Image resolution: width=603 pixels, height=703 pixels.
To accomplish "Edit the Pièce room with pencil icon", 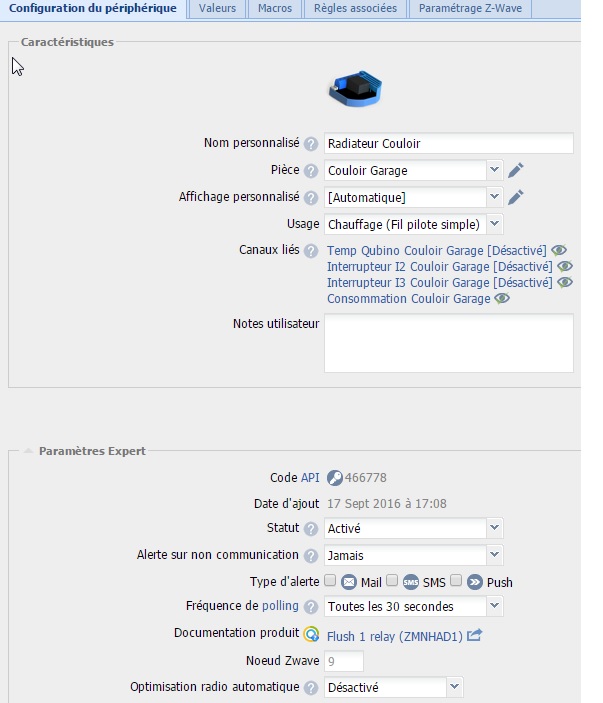I will point(516,170).
